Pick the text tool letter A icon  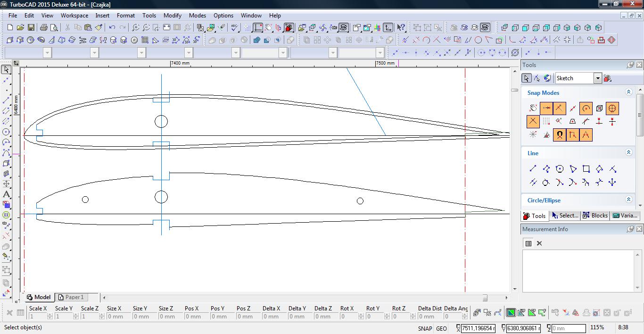coord(6,194)
